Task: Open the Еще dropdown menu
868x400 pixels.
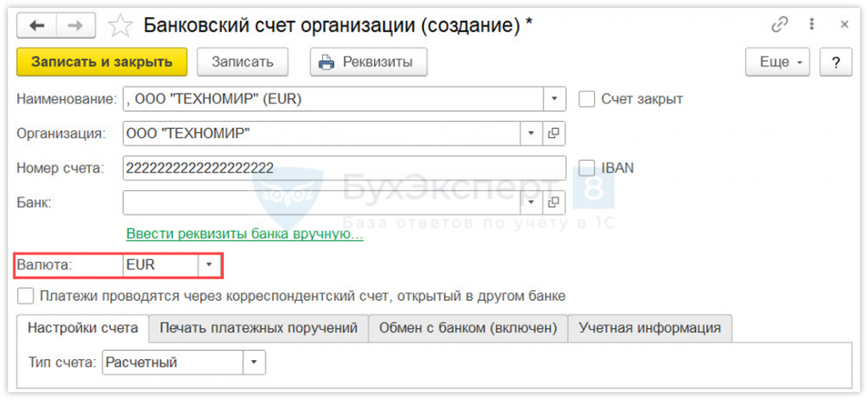Action: pos(778,62)
